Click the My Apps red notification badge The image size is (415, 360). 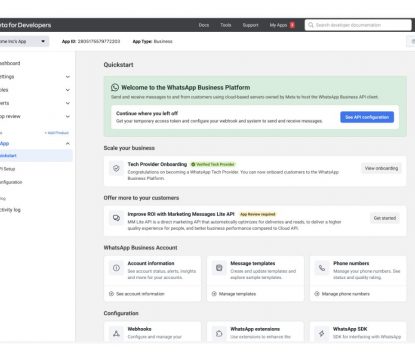click(292, 25)
